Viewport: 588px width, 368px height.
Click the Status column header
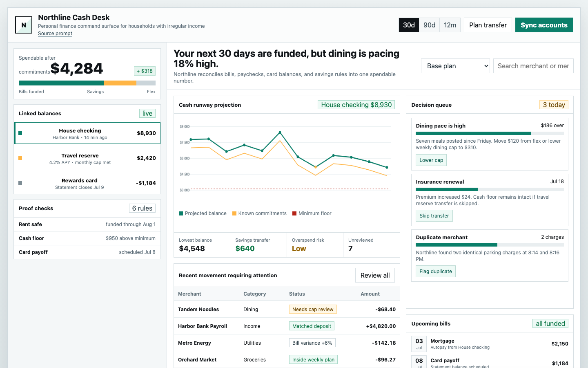[x=297, y=294]
